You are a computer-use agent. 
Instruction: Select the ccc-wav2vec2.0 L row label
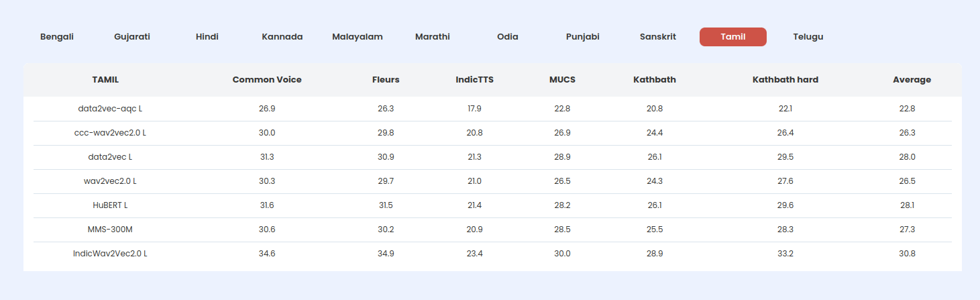coord(110,133)
